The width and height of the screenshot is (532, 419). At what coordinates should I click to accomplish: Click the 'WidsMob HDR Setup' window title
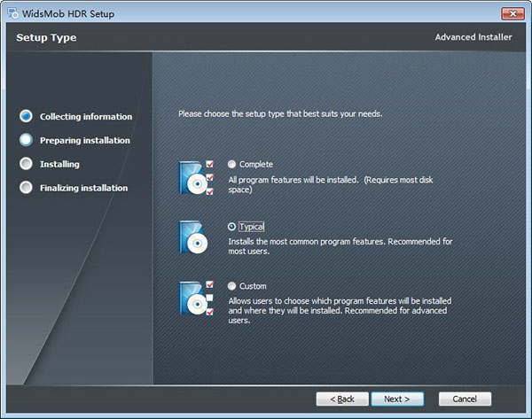click(68, 14)
